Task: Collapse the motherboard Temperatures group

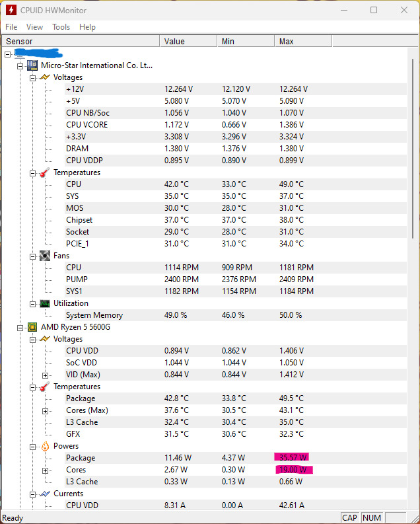Action: coord(33,173)
